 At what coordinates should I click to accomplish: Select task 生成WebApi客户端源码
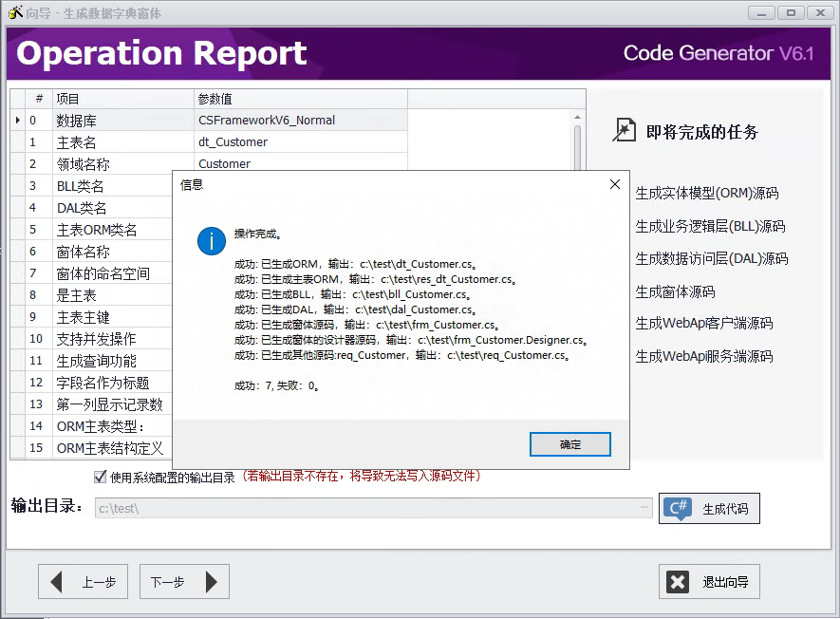point(704,323)
